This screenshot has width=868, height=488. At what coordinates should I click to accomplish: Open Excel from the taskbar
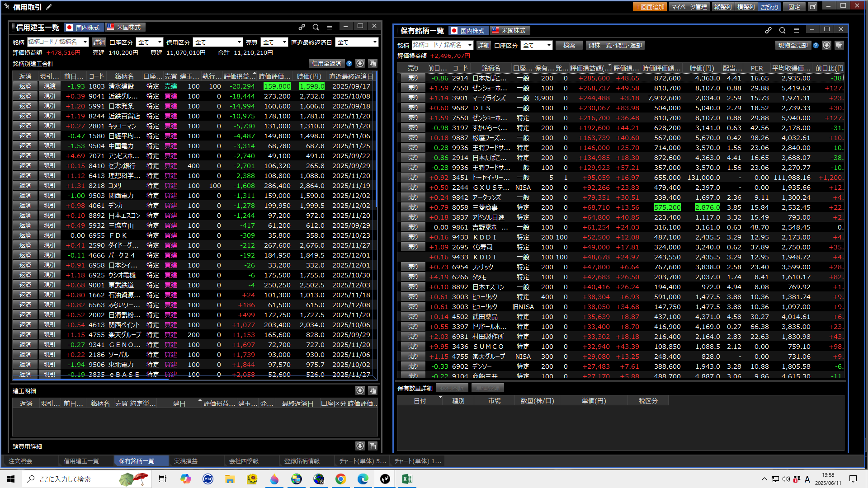pyautogui.click(x=407, y=479)
